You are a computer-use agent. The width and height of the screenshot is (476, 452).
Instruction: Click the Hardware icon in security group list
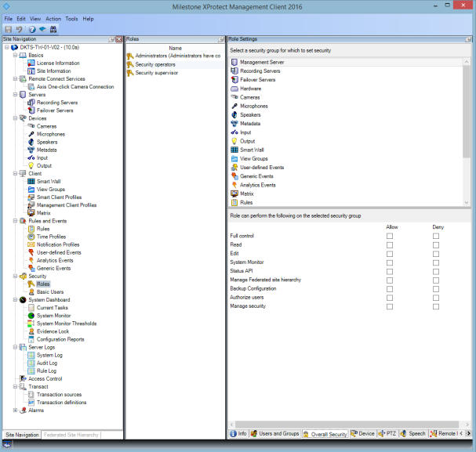(x=234, y=89)
